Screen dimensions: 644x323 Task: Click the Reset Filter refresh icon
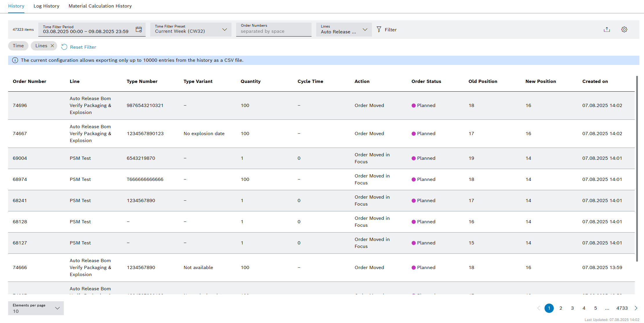(64, 47)
